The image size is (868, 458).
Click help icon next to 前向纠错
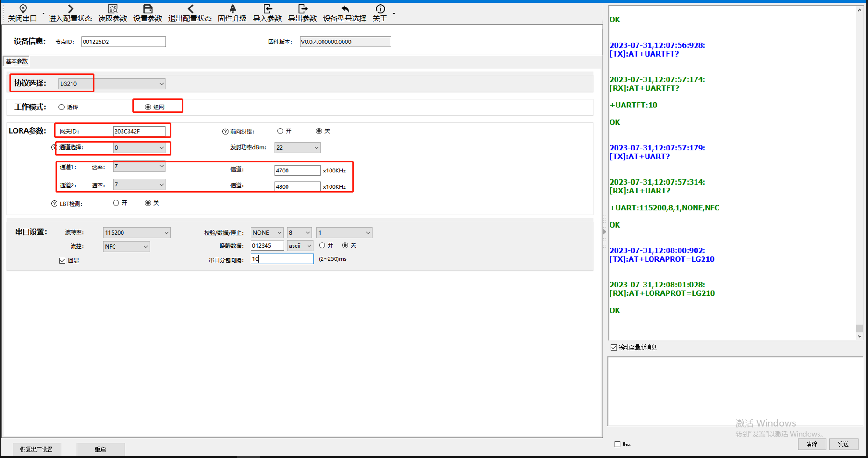click(225, 132)
